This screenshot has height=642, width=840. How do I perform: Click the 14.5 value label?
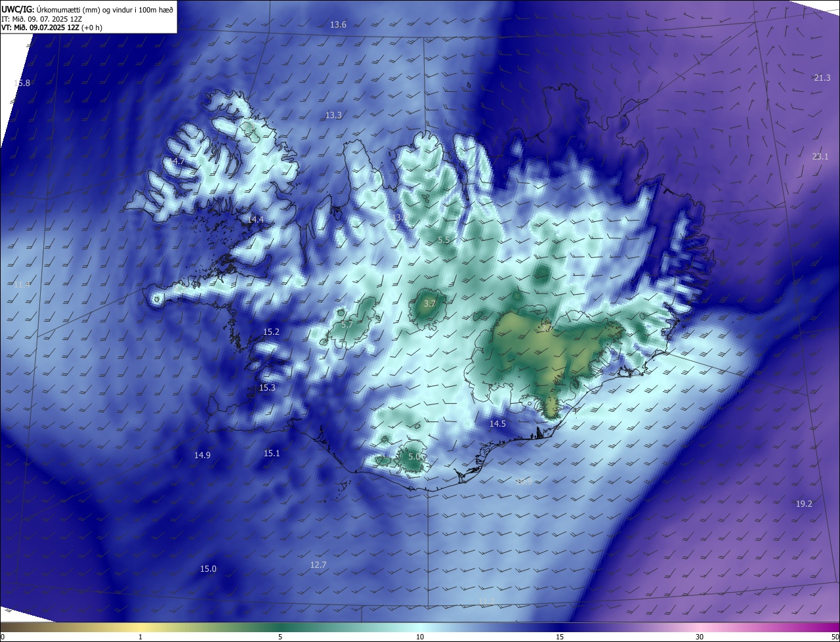click(x=497, y=424)
